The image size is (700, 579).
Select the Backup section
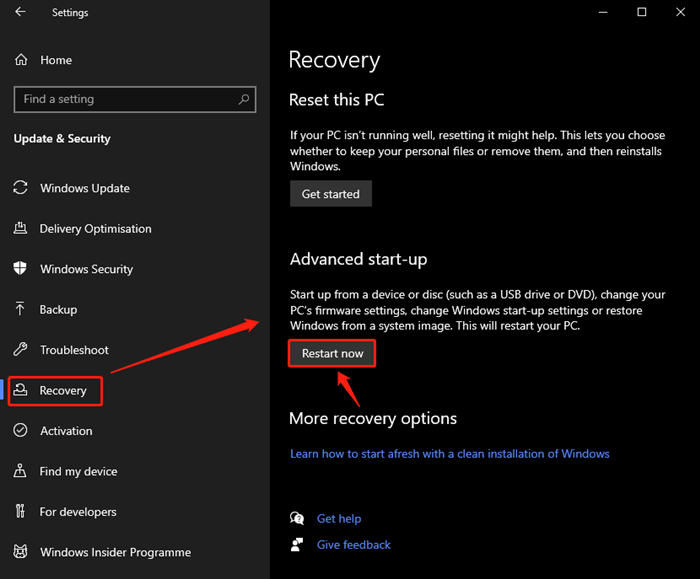tap(58, 309)
